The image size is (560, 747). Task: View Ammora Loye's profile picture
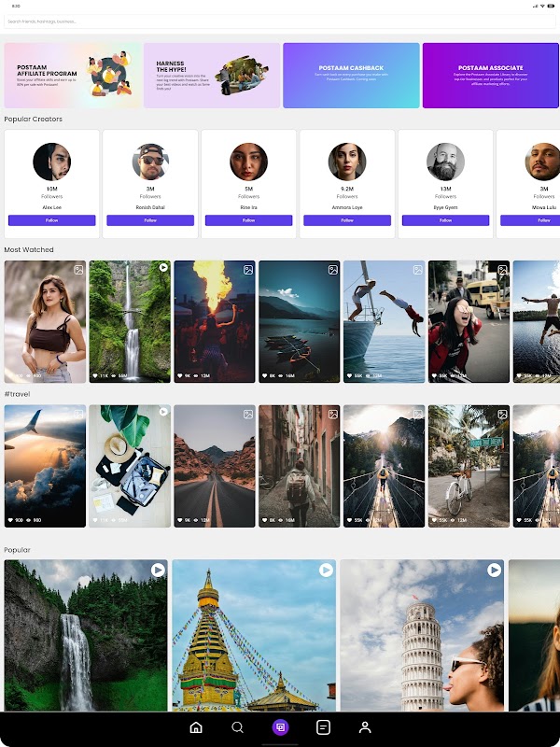[x=347, y=162]
